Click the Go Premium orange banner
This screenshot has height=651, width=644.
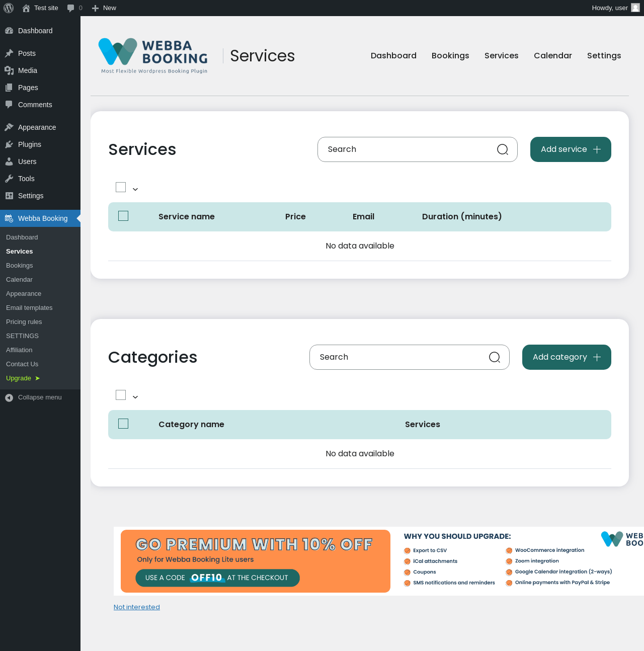256,561
